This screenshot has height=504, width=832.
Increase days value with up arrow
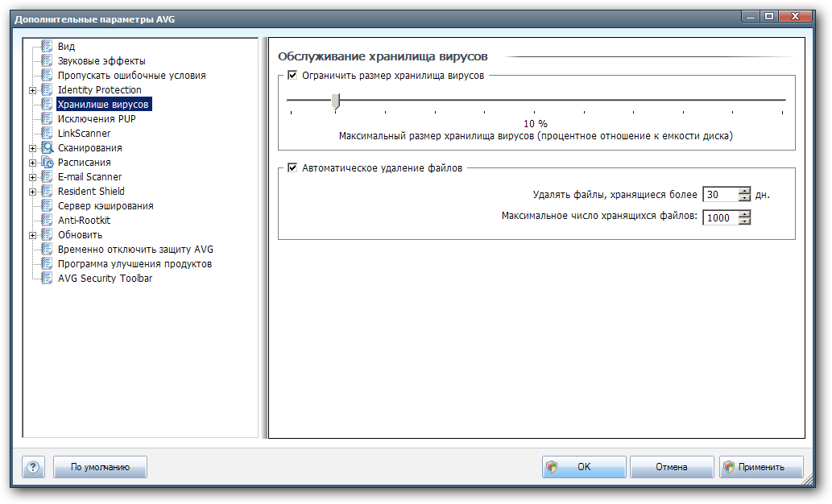(745, 191)
